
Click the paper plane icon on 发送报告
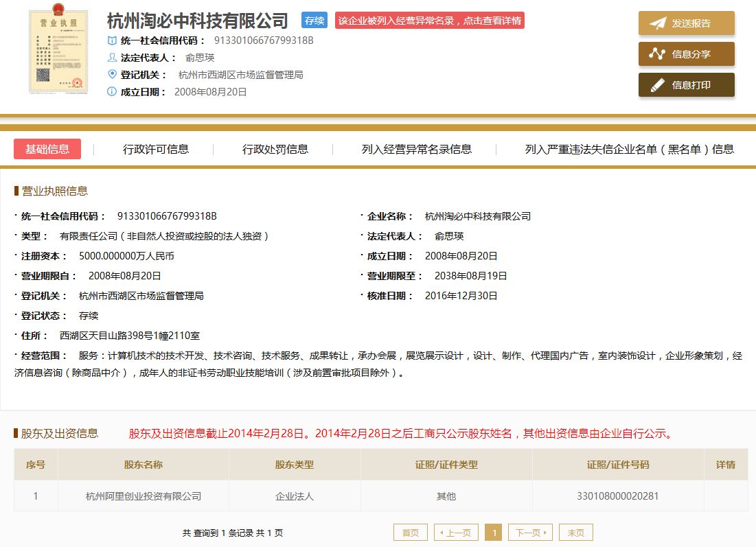657,23
